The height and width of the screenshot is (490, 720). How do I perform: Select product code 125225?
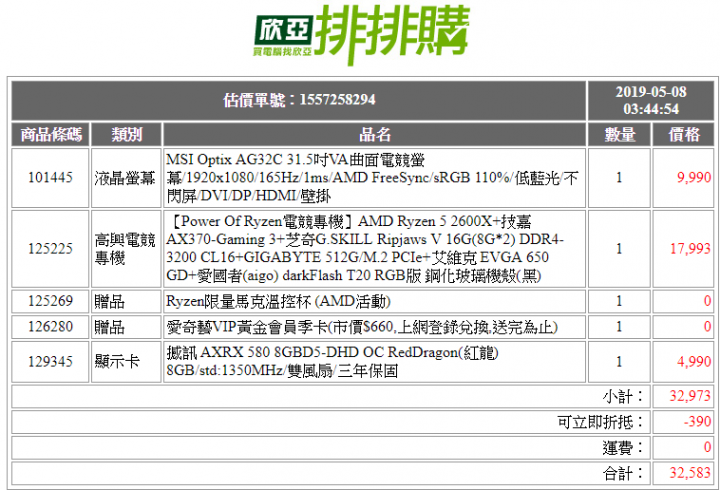click(51, 249)
